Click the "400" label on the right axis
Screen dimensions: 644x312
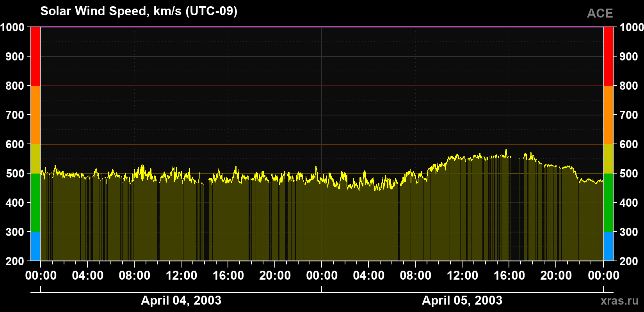pyautogui.click(x=629, y=203)
